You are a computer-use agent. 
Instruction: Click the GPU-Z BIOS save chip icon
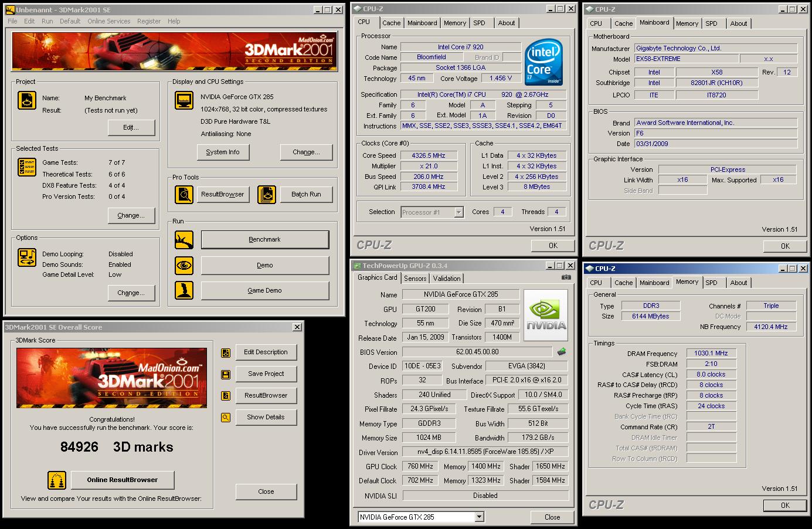point(562,352)
